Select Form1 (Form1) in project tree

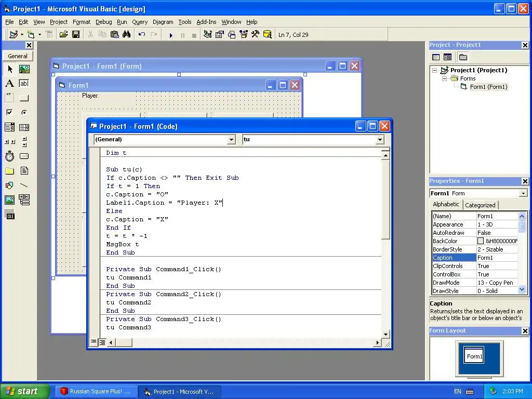click(x=488, y=87)
